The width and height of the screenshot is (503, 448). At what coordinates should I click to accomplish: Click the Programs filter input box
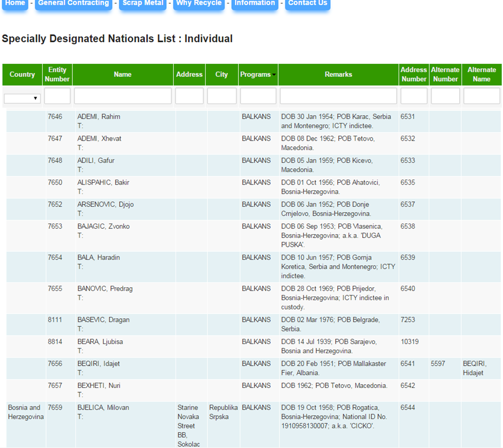[x=258, y=96]
